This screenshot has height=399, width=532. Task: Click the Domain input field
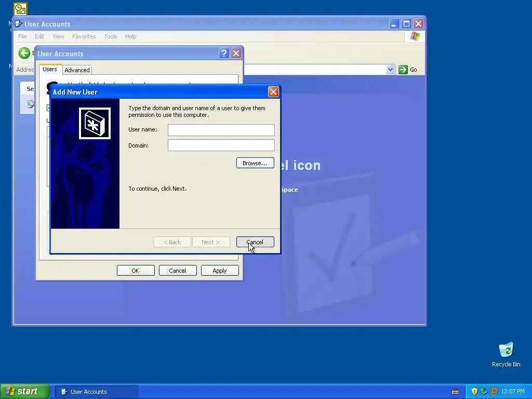click(x=221, y=145)
